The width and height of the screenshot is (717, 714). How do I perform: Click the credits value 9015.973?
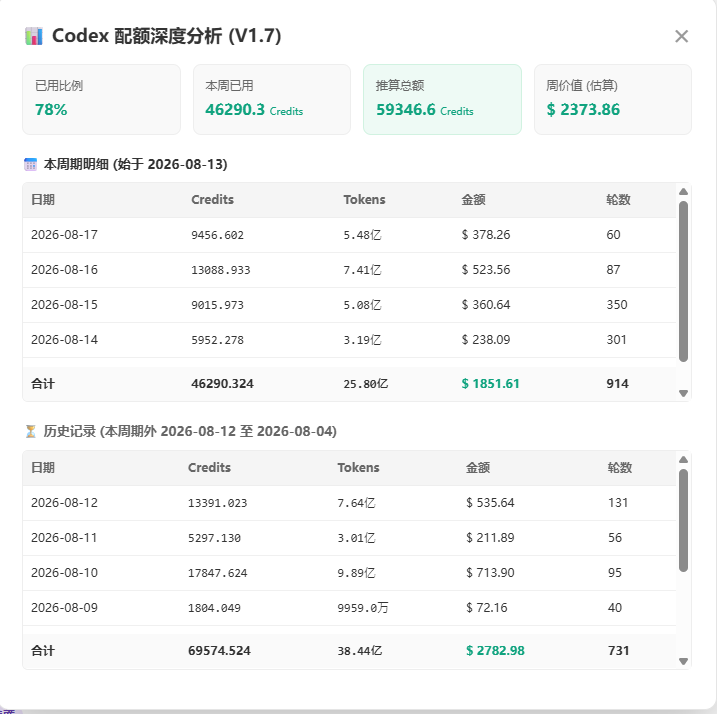pyautogui.click(x=217, y=305)
